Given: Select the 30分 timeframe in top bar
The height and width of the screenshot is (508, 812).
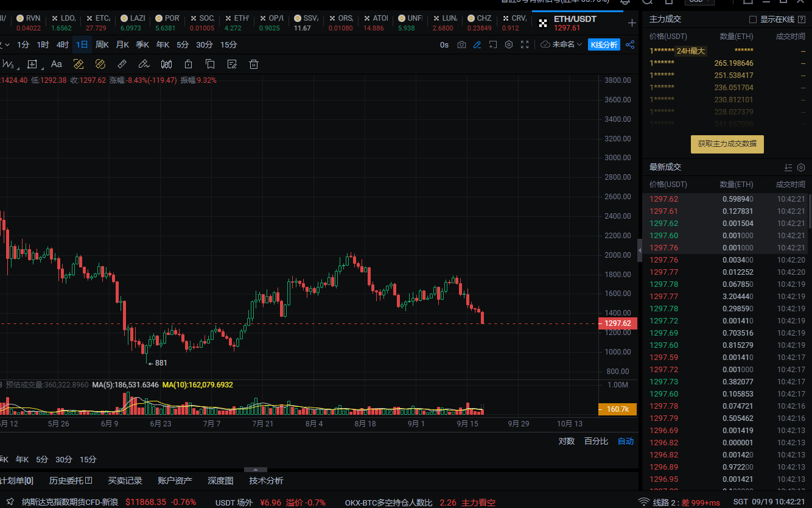Looking at the screenshot, I should point(205,44).
